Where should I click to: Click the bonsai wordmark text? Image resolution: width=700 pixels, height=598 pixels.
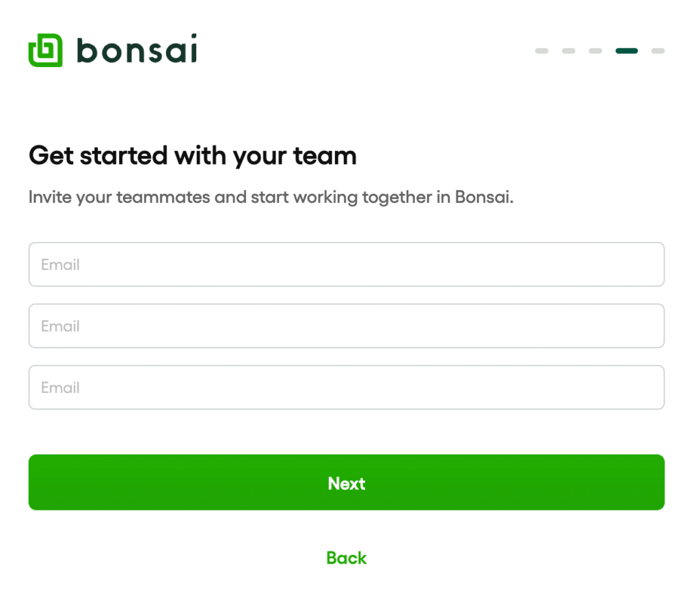tap(137, 49)
